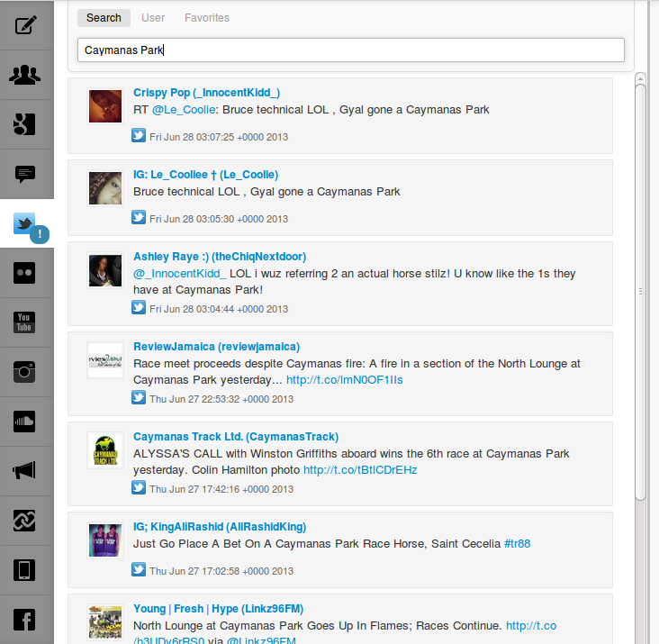Screen dimensions: 659x644
Task: Switch to the Favorites tab
Action: coord(207,18)
